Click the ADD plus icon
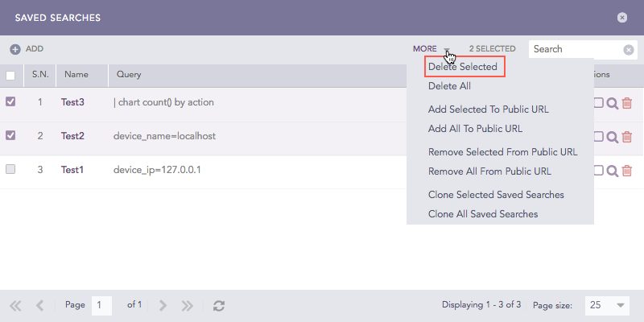 pyautogui.click(x=15, y=49)
